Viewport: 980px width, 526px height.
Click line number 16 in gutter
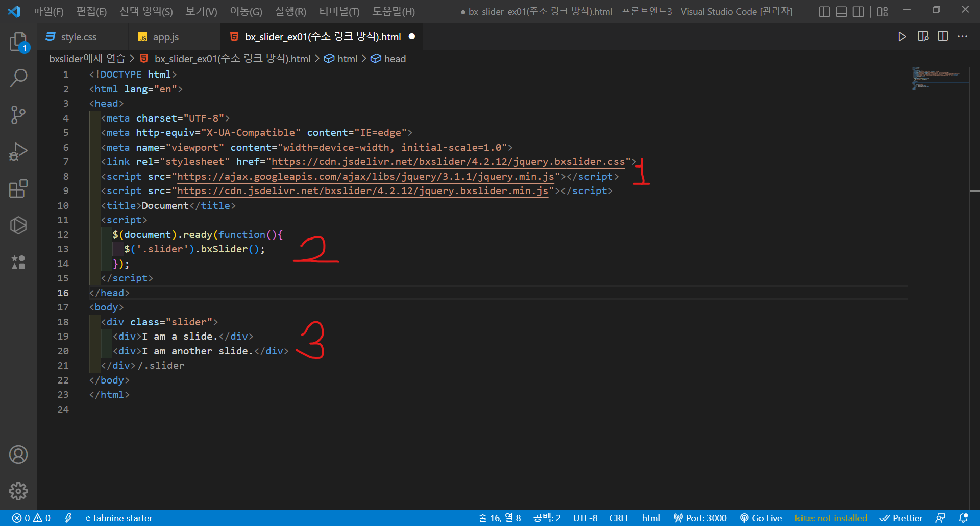pos(63,293)
